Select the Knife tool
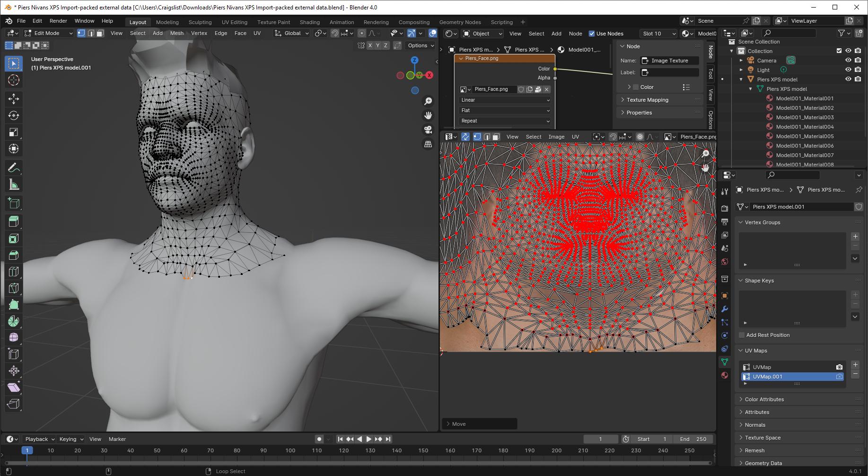 tap(14, 288)
